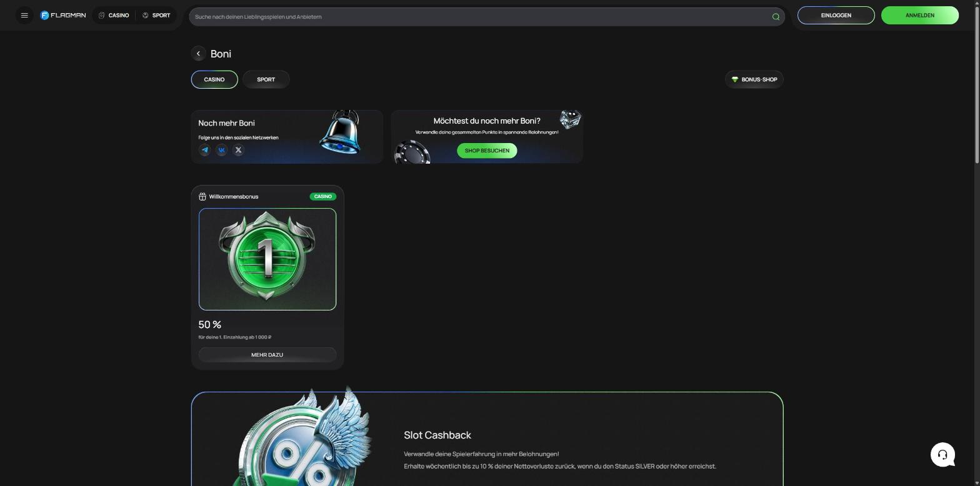
Task: Select the CASINO bonus tab
Action: [214, 79]
